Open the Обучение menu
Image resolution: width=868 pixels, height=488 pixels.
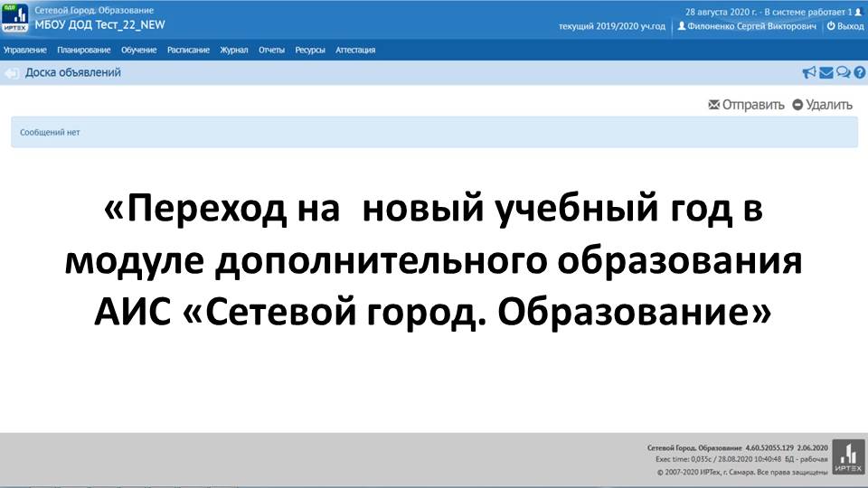coord(139,50)
